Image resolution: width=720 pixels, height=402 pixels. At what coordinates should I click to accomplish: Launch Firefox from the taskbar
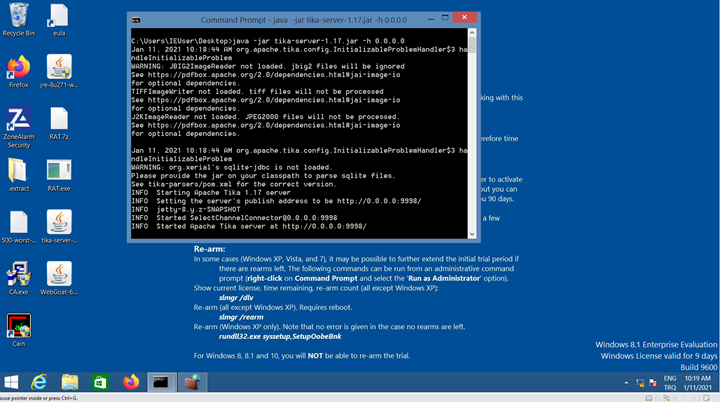(x=131, y=382)
